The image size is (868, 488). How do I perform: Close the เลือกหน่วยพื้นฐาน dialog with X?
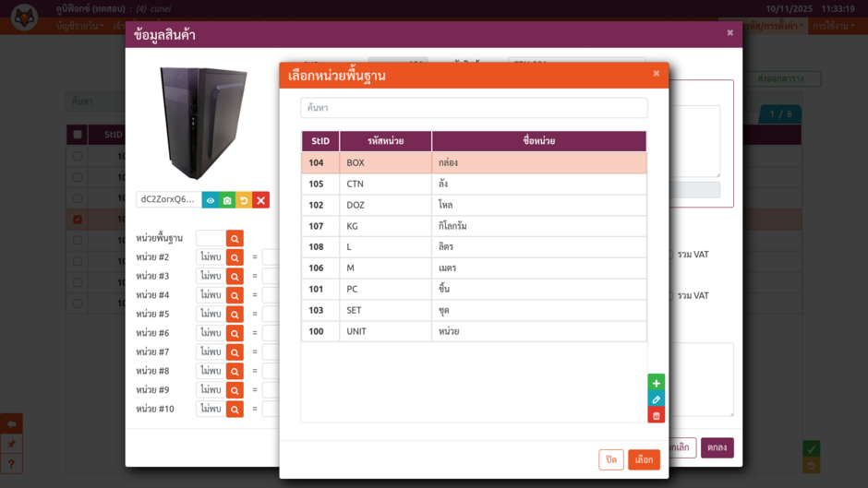[x=657, y=74]
